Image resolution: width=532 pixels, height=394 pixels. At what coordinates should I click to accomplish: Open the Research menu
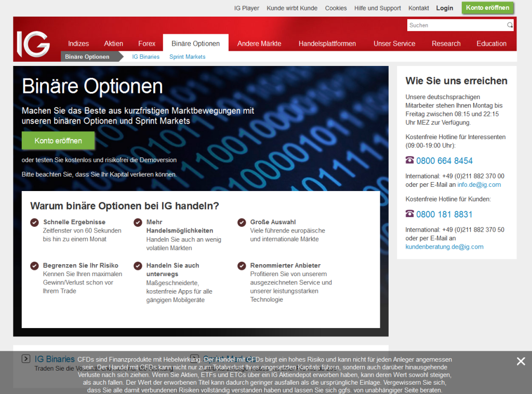(446, 44)
